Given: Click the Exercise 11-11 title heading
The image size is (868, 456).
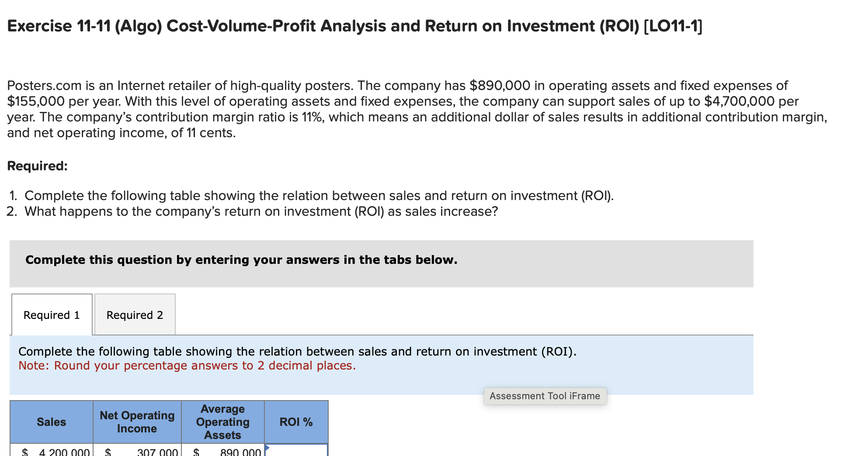Looking at the screenshot, I should click(x=354, y=25).
